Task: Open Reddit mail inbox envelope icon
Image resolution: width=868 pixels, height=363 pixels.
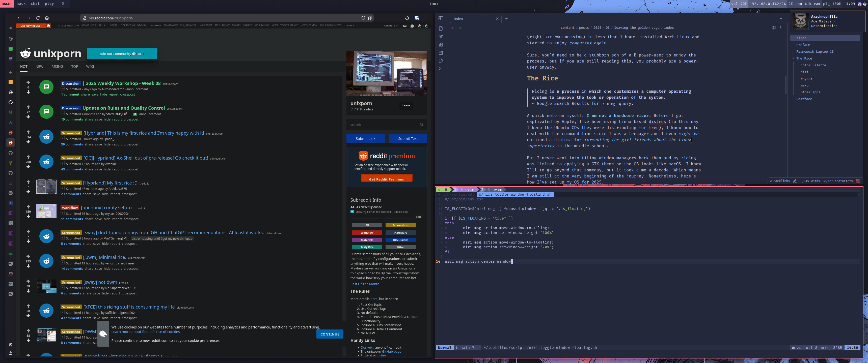Action: [x=405, y=26]
